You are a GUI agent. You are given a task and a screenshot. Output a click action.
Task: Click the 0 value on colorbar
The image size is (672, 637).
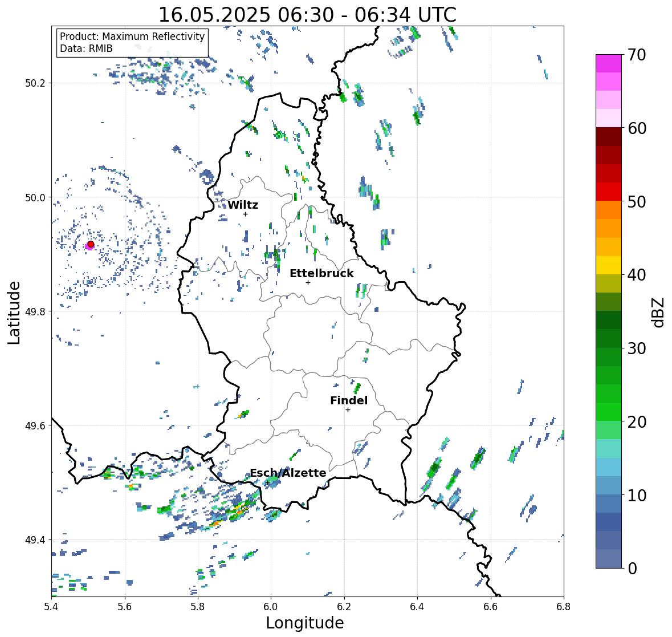pyautogui.click(x=632, y=569)
